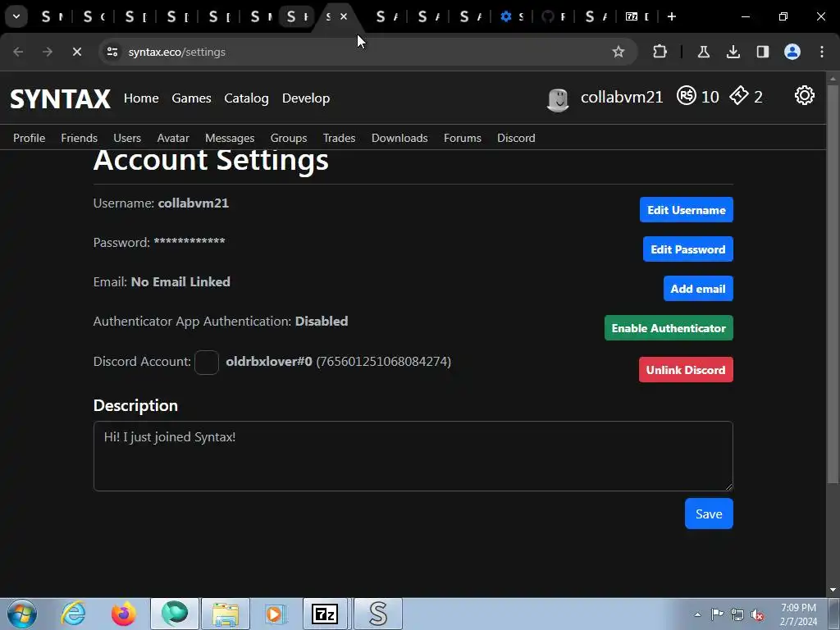Click the Edit Password button
The image size is (840, 630).
(688, 249)
